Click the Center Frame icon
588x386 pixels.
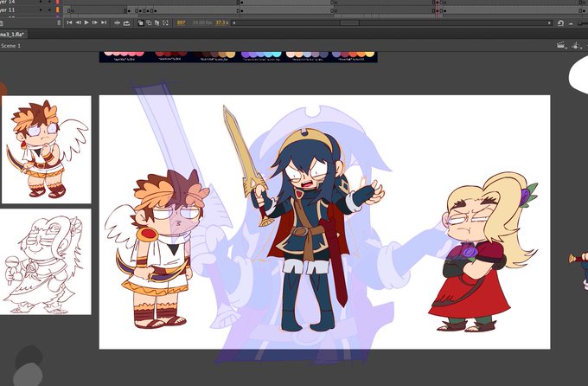click(x=117, y=23)
